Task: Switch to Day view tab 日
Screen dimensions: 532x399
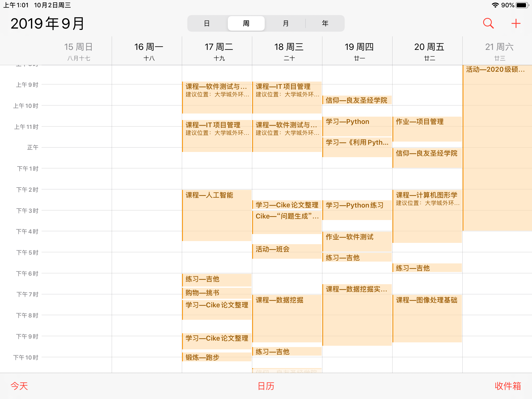Action: pyautogui.click(x=207, y=23)
